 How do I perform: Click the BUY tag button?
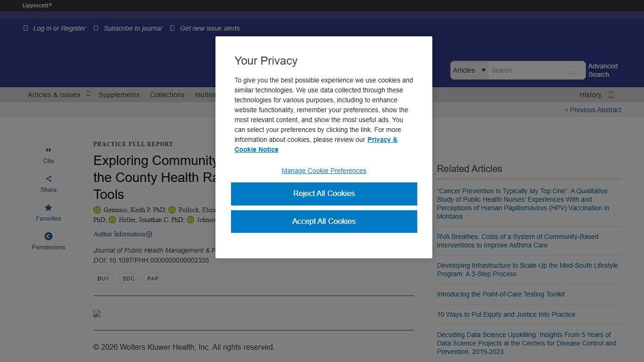pos(103,279)
